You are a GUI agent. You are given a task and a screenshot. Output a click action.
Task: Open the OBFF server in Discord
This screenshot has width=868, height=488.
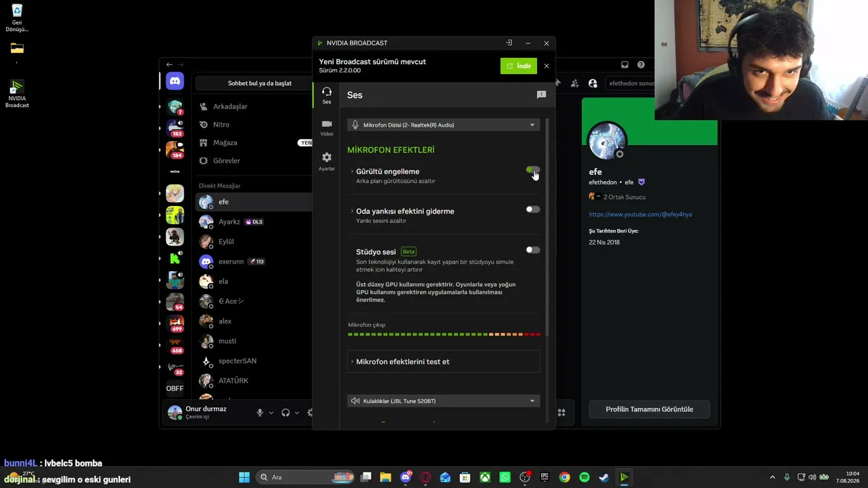[175, 388]
